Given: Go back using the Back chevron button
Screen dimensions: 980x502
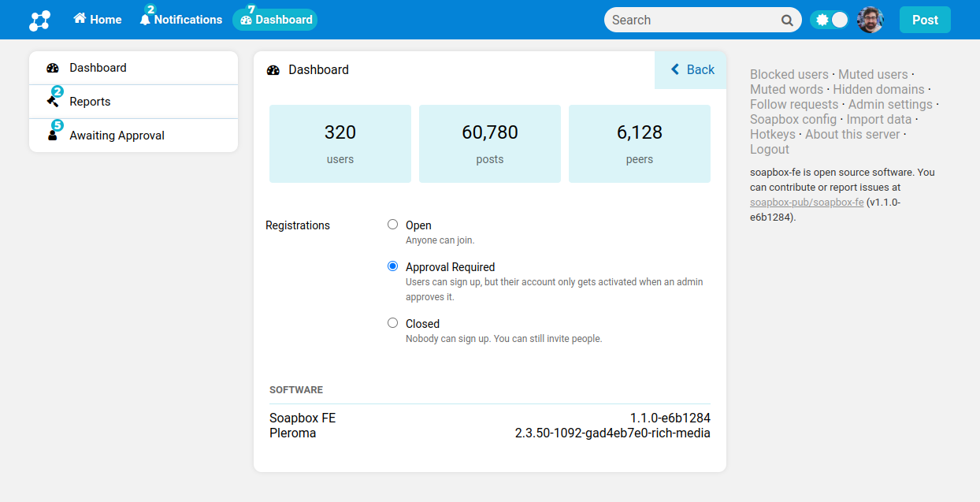Looking at the screenshot, I should (691, 70).
